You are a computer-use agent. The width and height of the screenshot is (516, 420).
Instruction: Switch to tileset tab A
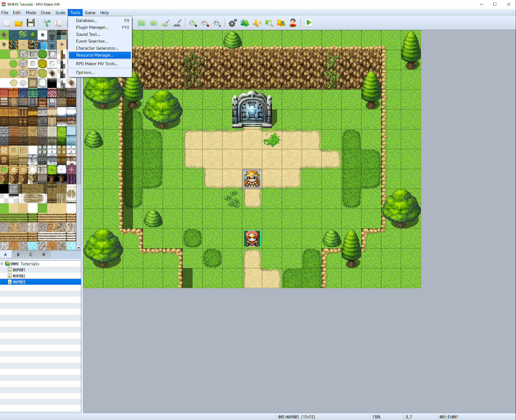5,254
